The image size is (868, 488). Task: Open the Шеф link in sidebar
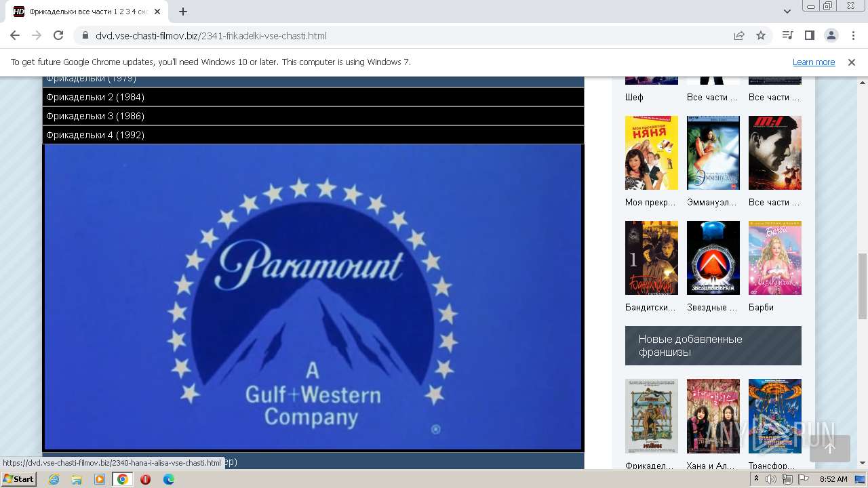(x=634, y=97)
